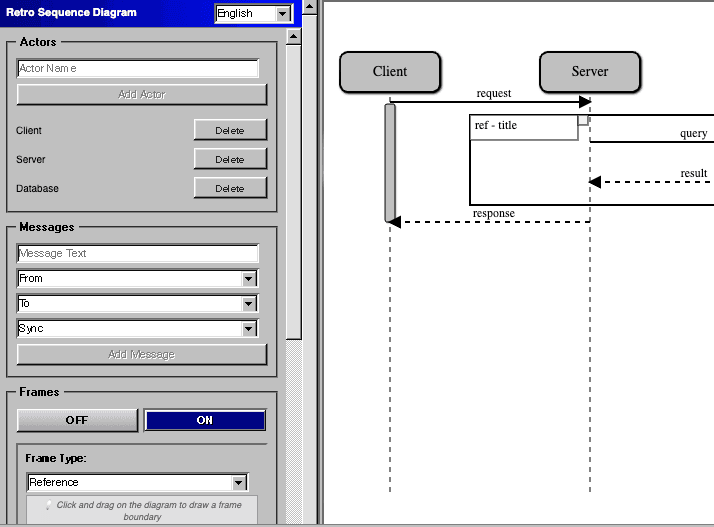Click the request message label

pos(494,93)
